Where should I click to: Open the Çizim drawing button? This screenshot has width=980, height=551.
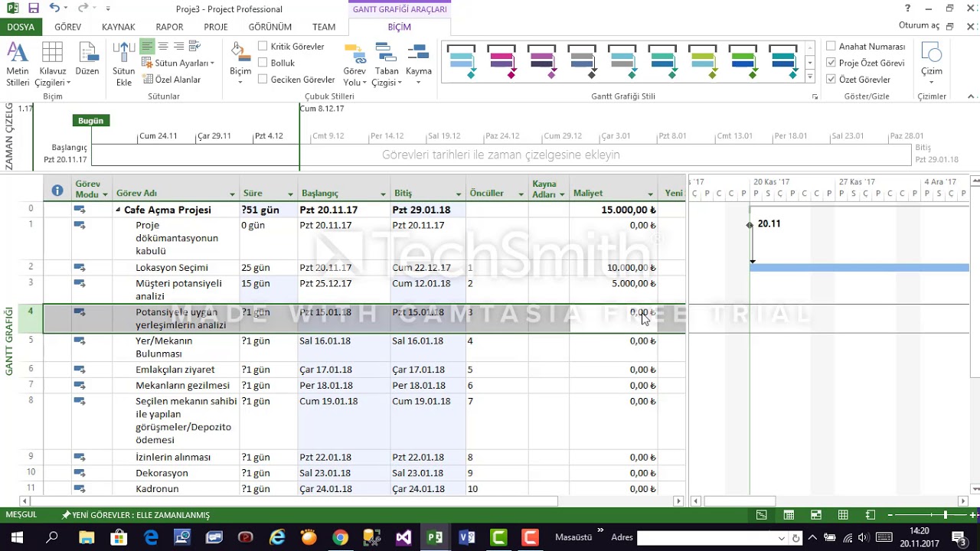coord(932,64)
